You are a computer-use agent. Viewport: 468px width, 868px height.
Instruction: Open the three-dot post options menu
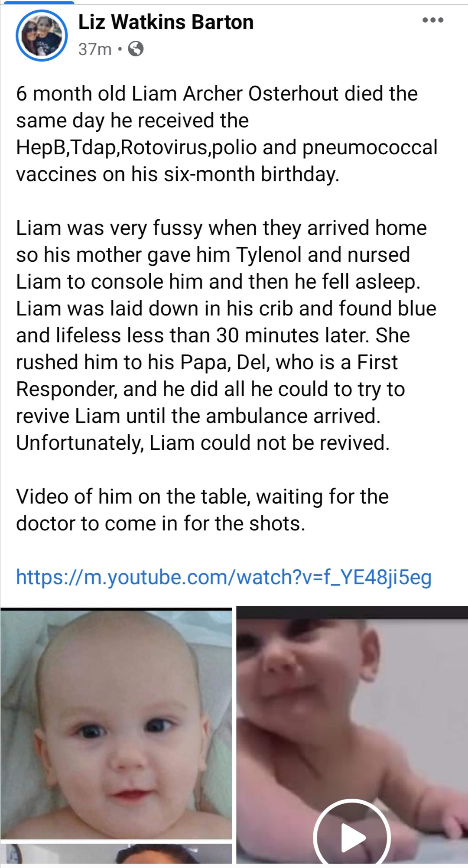click(x=434, y=20)
